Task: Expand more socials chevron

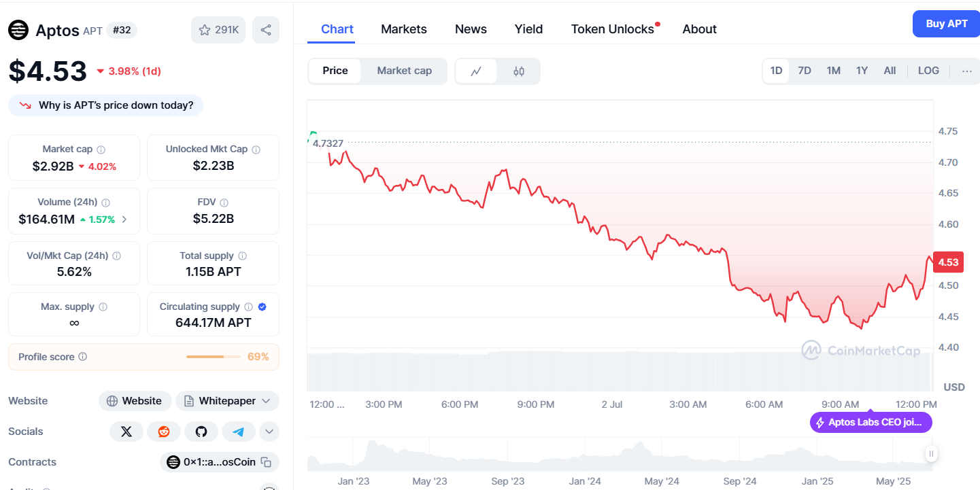Action: click(x=269, y=432)
